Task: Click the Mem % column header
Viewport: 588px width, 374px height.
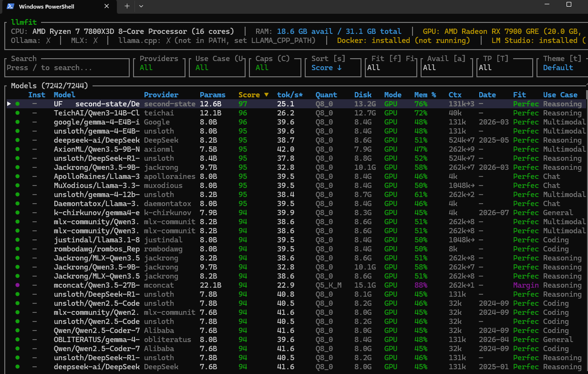Action: (424, 95)
